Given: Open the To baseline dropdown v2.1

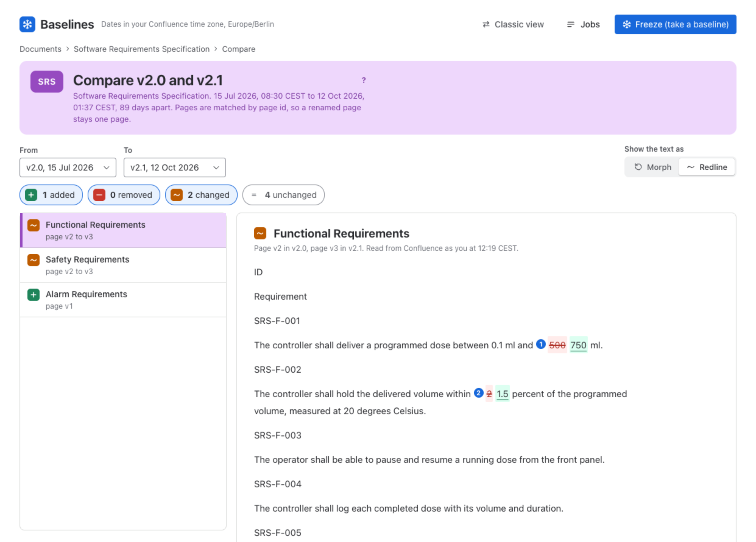Looking at the screenshot, I should point(175,167).
